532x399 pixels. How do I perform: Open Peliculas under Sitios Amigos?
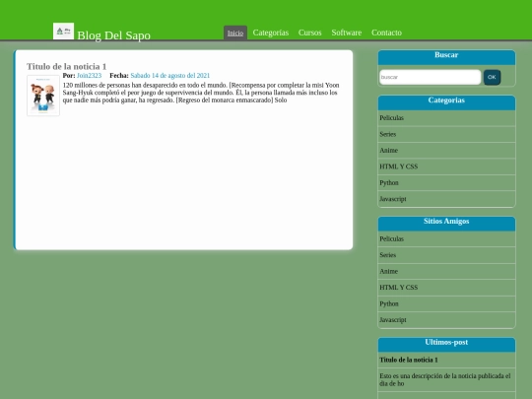(x=446, y=238)
